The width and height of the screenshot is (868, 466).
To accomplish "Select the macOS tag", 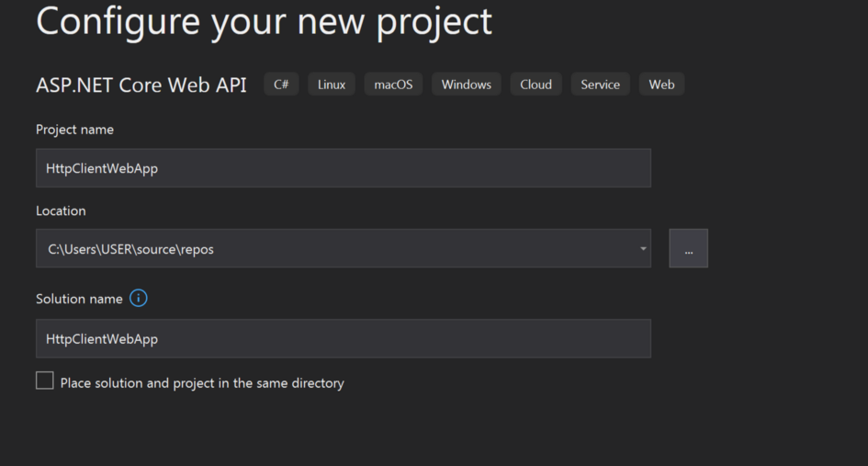I will [x=394, y=85].
